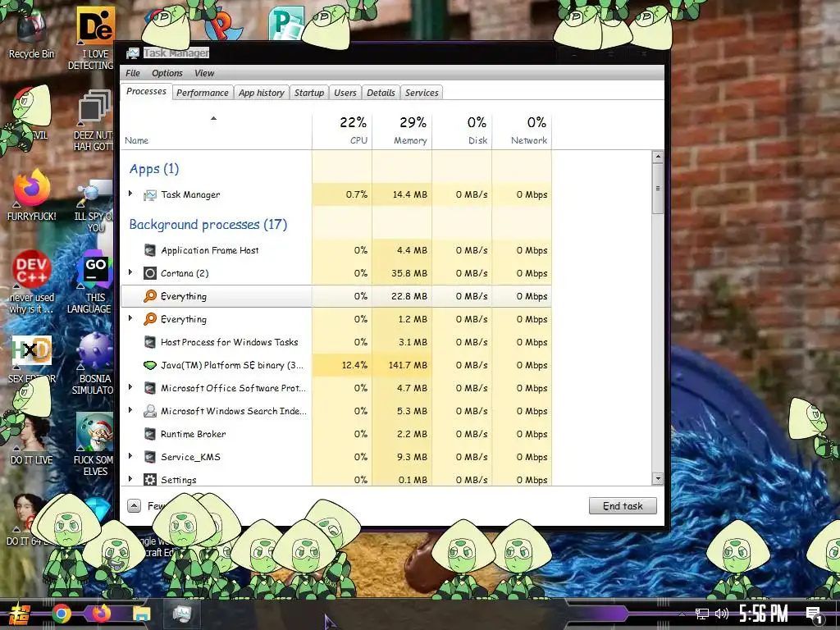Expand the Settings process row
This screenshot has height=630, width=840.
[130, 479]
